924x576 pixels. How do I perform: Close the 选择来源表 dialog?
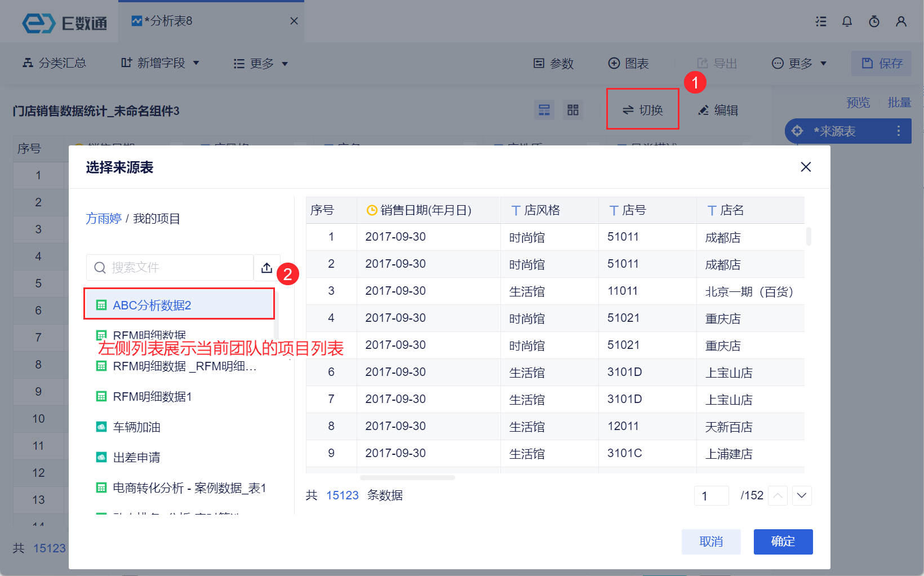click(x=806, y=167)
